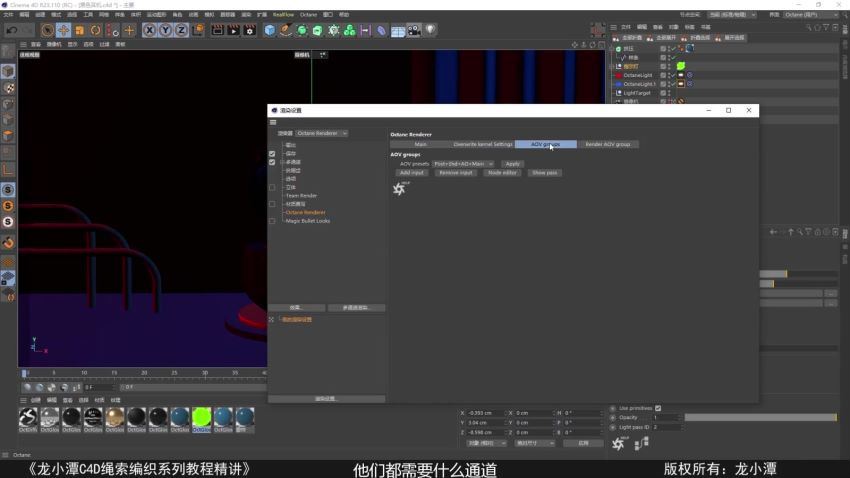The width and height of the screenshot is (850, 478).
Task: Click the undo arrow in the toolbar
Action: coord(11,30)
